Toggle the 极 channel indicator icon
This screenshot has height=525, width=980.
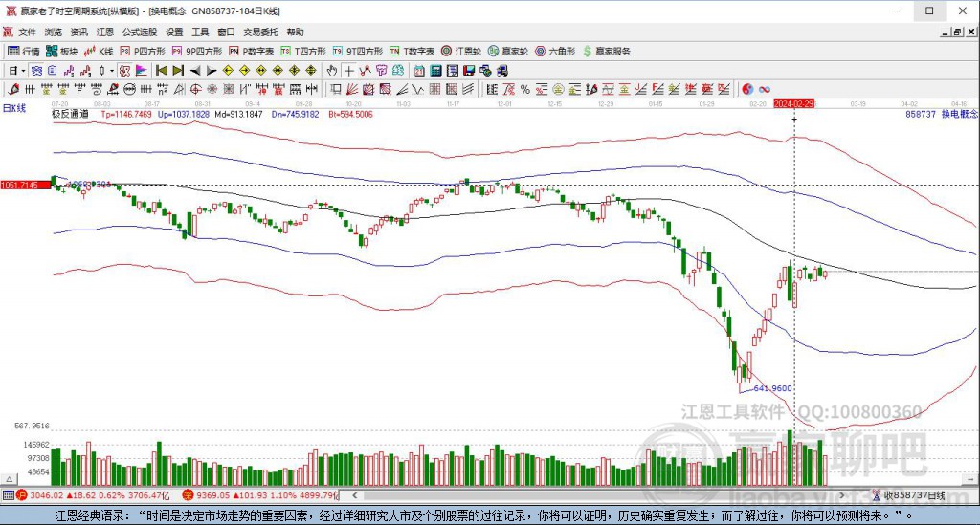click(x=124, y=71)
